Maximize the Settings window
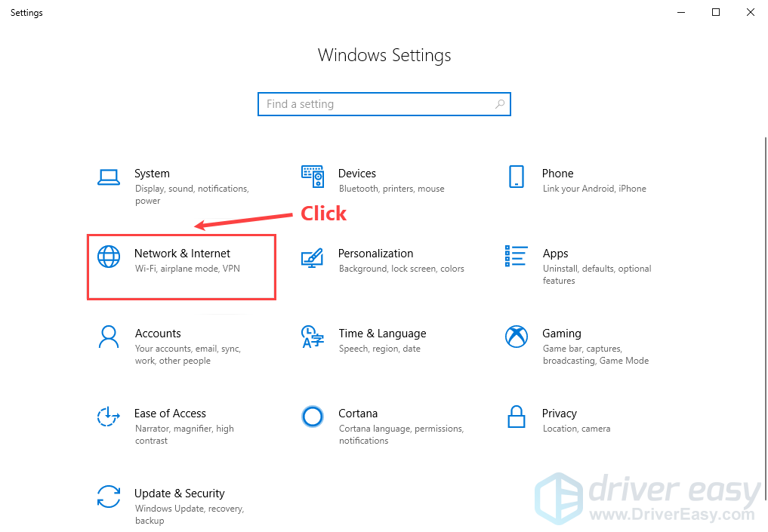 (716, 12)
